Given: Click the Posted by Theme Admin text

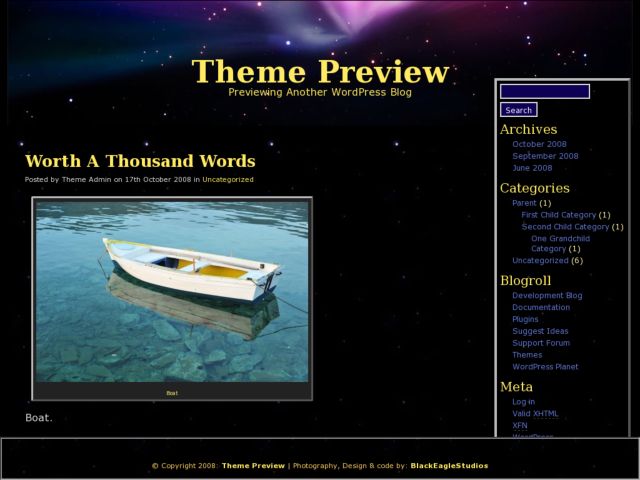Looking at the screenshot, I should (x=68, y=180).
